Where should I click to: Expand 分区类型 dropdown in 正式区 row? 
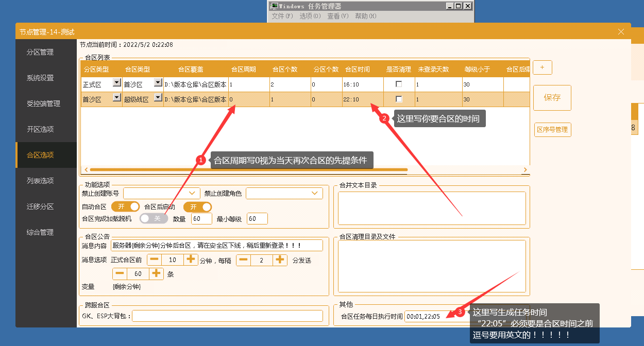116,83
